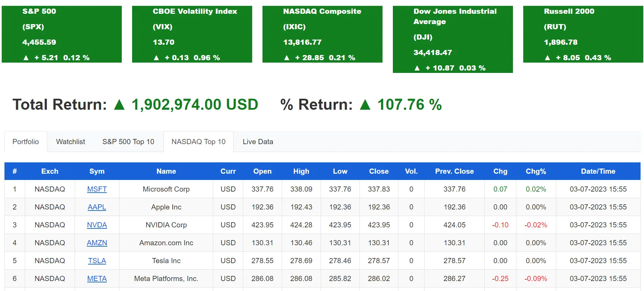The image size is (644, 291).
Task: Click the up triangle in NASDAQ Composite card
Action: click(x=287, y=58)
